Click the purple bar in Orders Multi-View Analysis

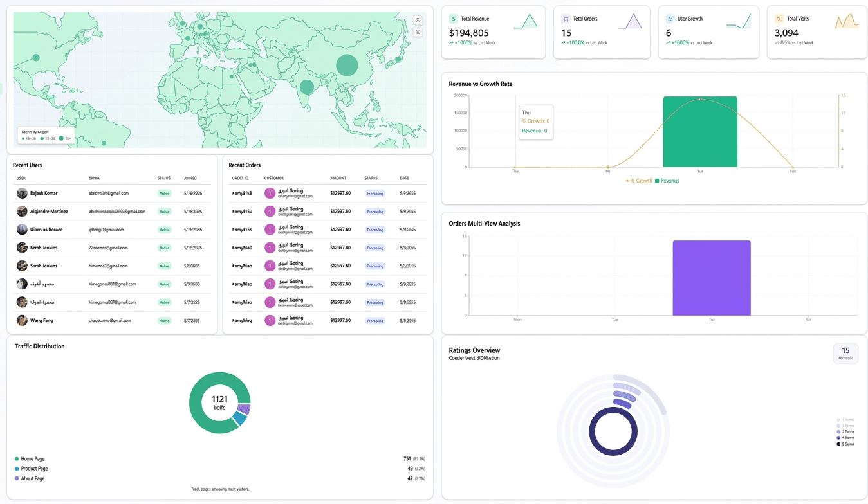[x=712, y=278]
